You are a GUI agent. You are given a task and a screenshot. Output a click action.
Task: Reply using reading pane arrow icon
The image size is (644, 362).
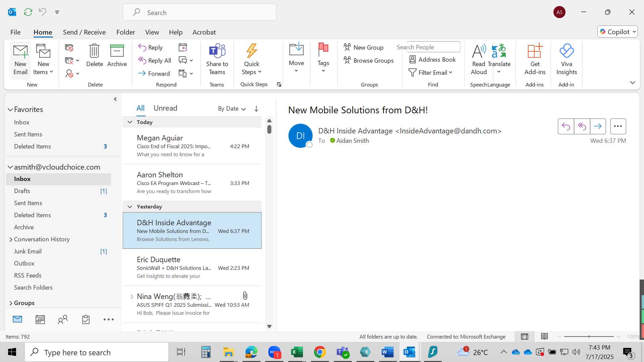click(566, 126)
